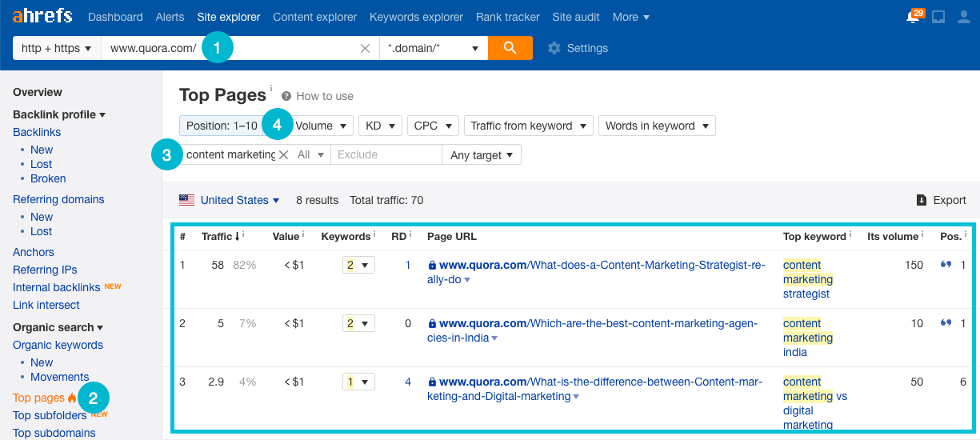Click the content marketing include field
The width and height of the screenshot is (980, 440).
229,154
